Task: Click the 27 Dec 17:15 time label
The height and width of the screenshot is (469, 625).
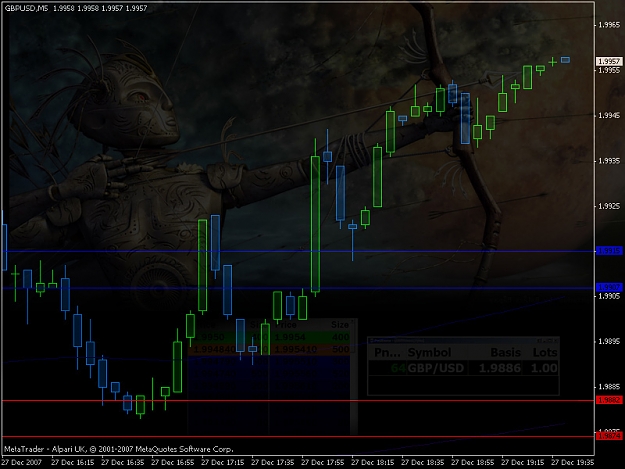Action: (222, 462)
